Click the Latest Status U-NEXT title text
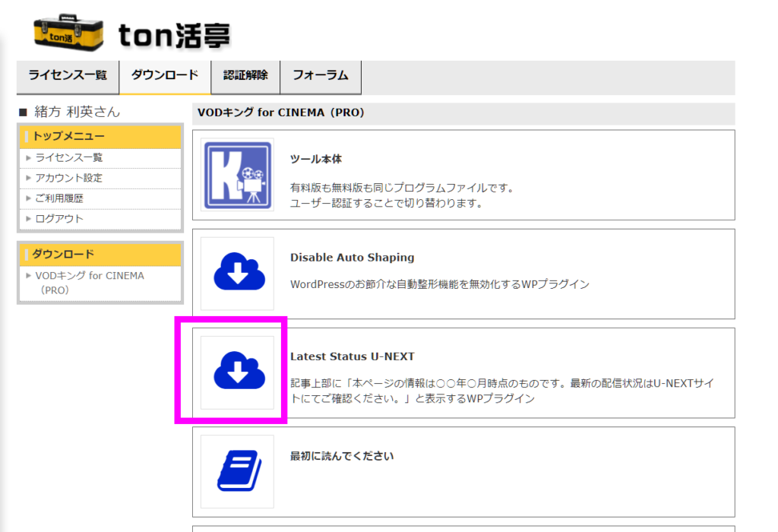Screen dimensions: 778x532 point(352,356)
